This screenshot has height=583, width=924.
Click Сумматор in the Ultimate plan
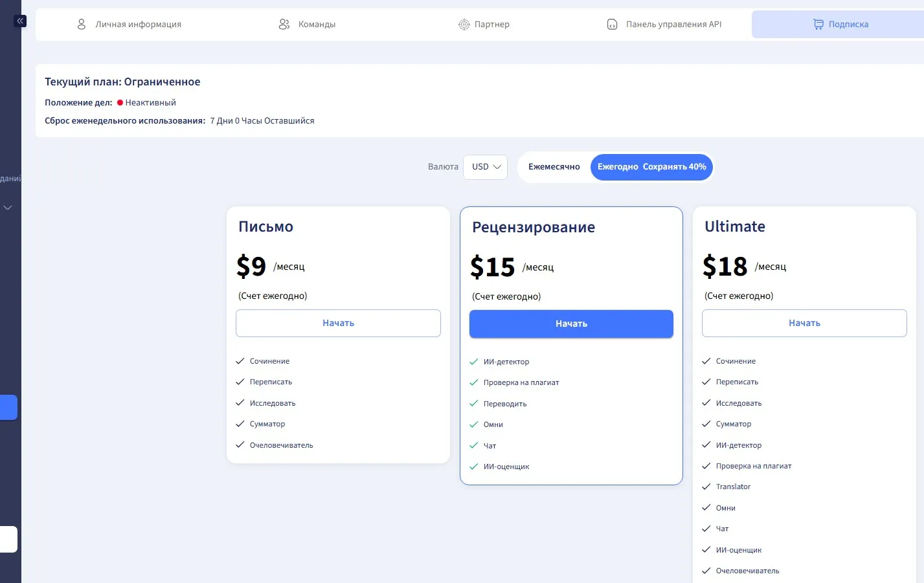pyautogui.click(x=734, y=424)
